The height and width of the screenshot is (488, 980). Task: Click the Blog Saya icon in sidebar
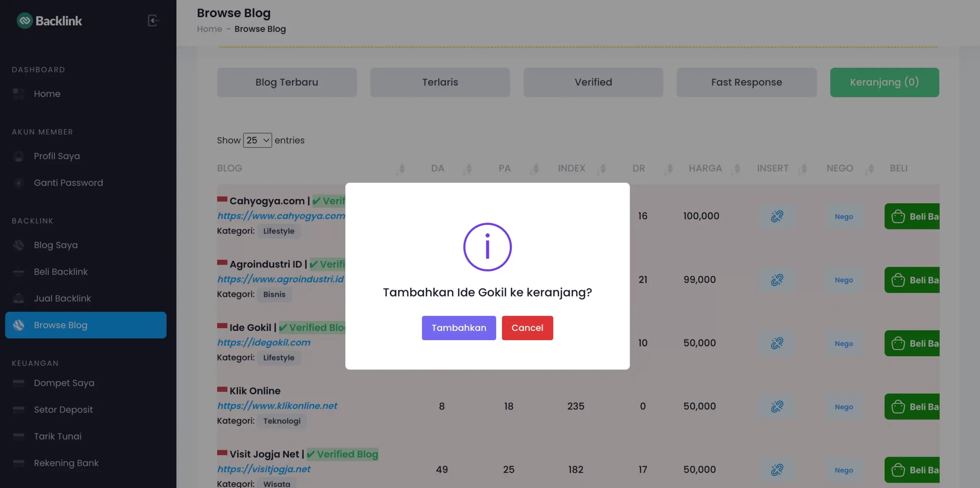[x=19, y=245]
